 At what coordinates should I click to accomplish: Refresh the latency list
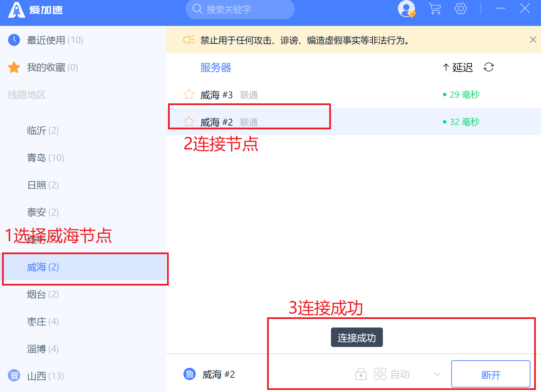[489, 67]
